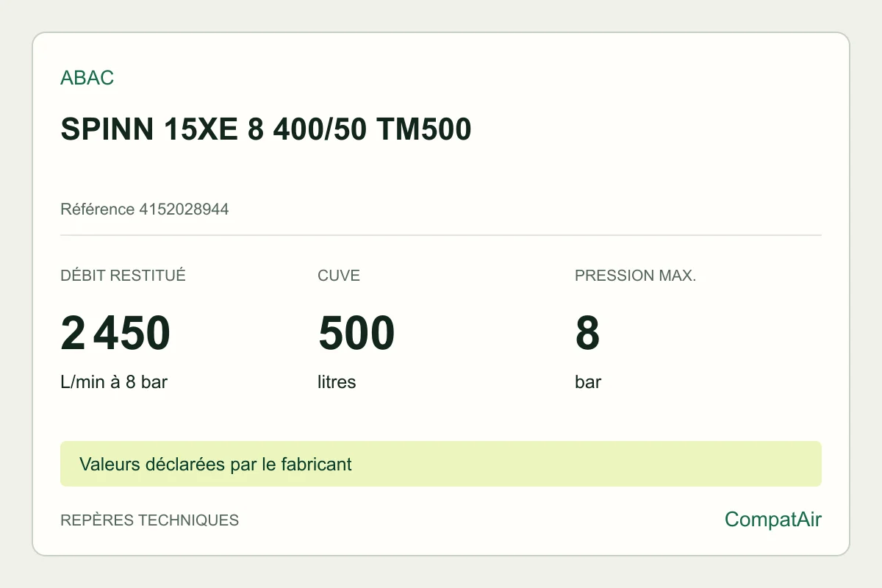Select the 500 tank value
This screenshot has height=588, width=882.
click(x=356, y=333)
